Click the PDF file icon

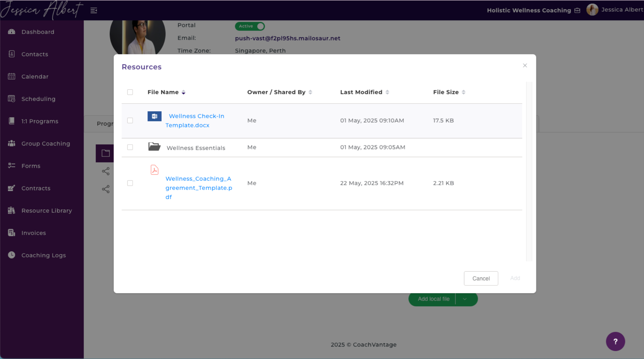(154, 170)
